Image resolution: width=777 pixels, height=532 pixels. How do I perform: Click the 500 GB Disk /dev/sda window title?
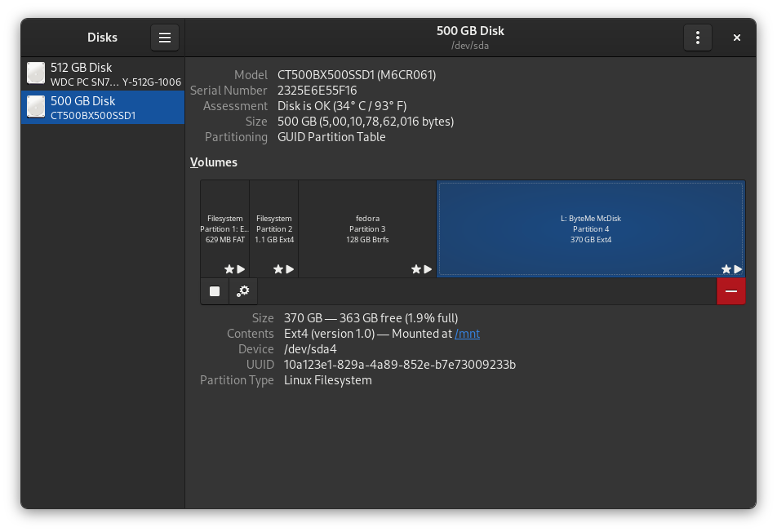pyautogui.click(x=470, y=38)
